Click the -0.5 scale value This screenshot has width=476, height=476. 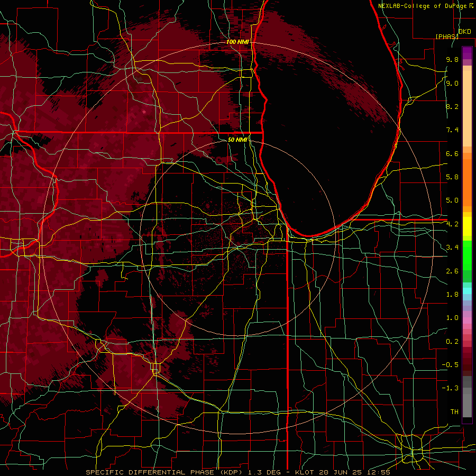coord(450,365)
